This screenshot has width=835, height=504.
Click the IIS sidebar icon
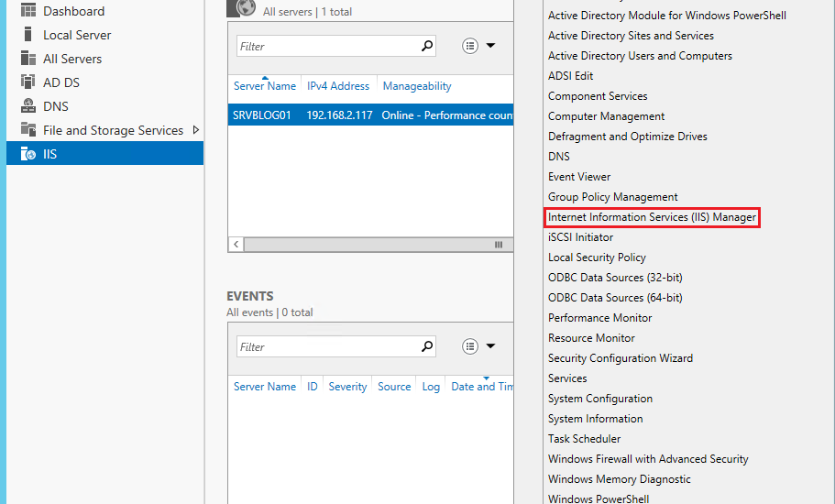(x=28, y=154)
